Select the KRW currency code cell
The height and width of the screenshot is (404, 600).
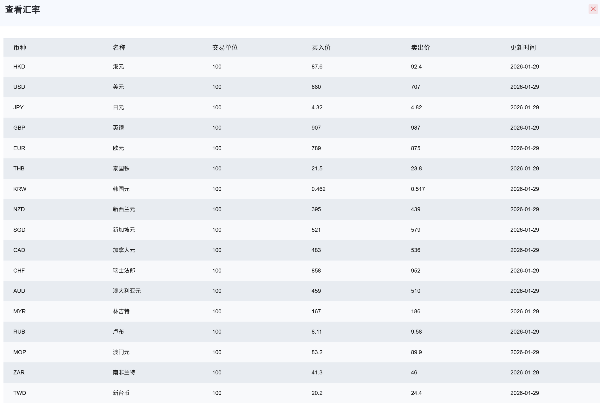20,189
